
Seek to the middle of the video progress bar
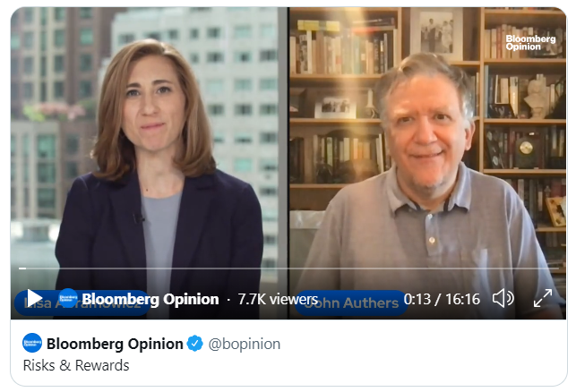coord(288,268)
